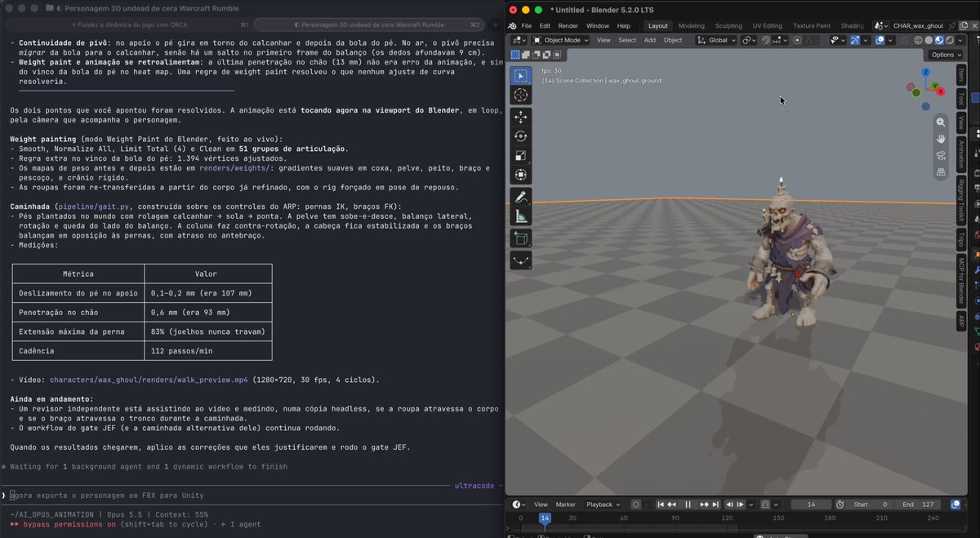Switch to the Sculpting workspace tab
Viewport: 980px width, 538px height.
(x=728, y=25)
